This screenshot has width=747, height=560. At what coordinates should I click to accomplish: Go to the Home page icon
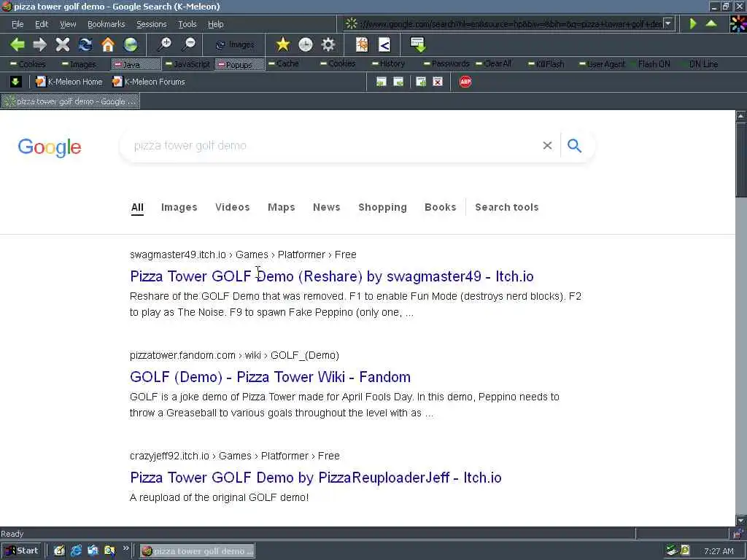point(108,44)
